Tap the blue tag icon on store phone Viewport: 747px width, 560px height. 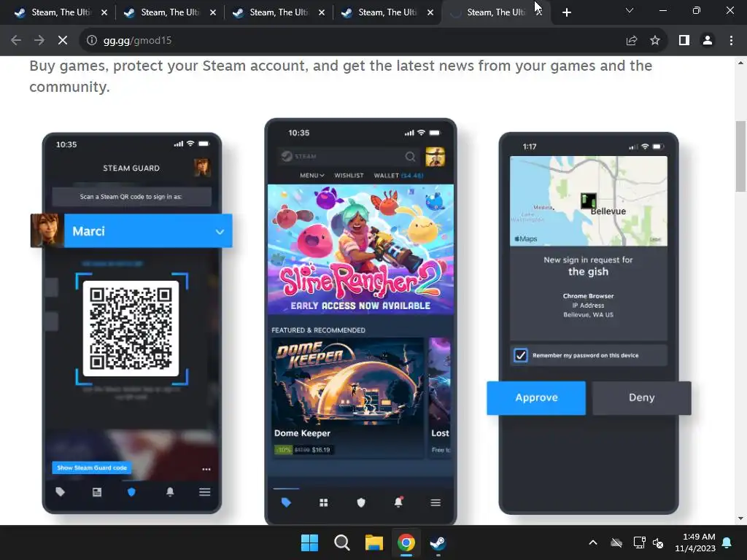[x=286, y=502]
